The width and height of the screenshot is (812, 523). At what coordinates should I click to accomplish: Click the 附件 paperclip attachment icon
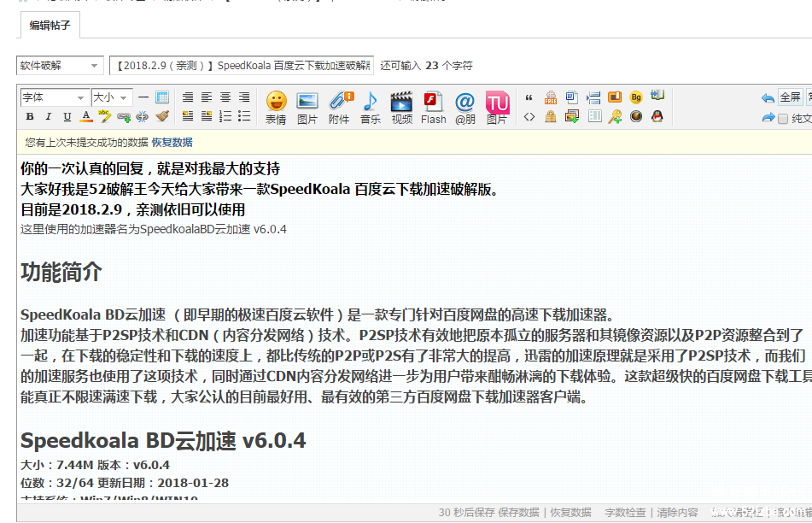pos(339,108)
